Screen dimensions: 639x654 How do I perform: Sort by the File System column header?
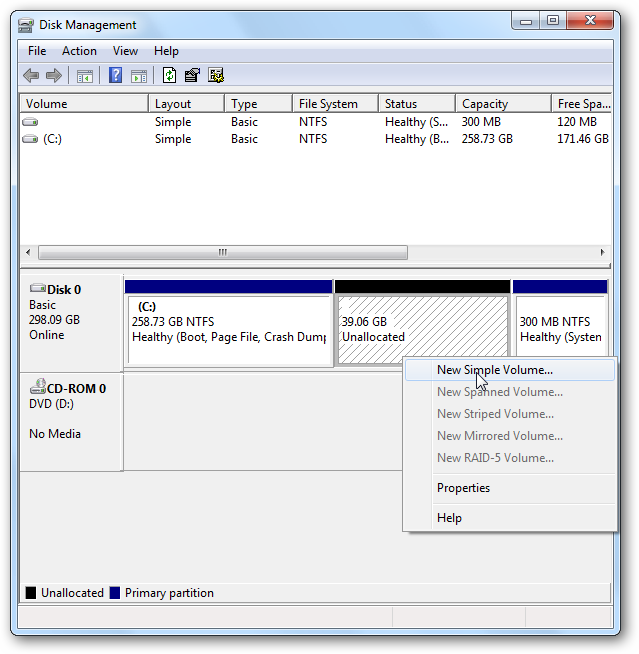pos(335,104)
